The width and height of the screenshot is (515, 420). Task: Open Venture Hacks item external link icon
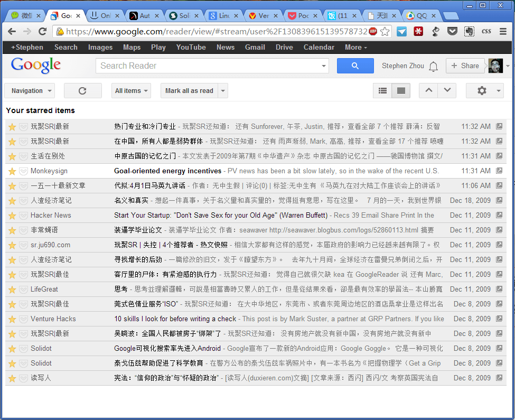(499, 319)
